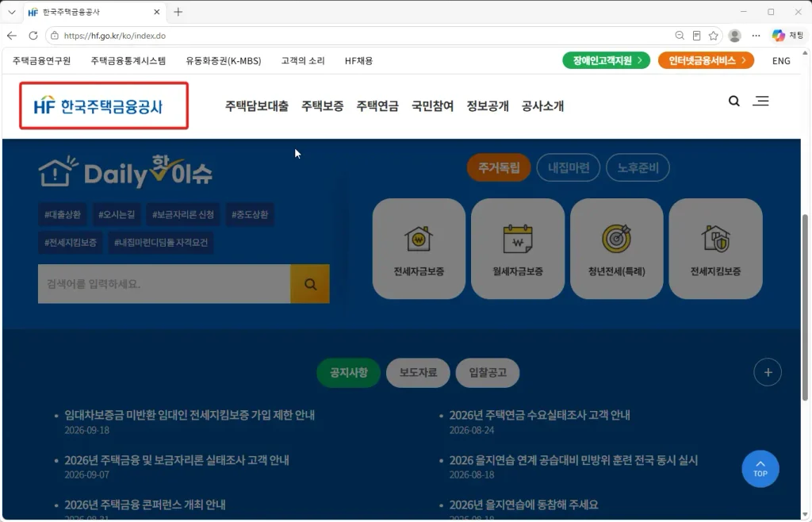Screen dimensions: 812x522
Task: Select the 입찰공고 tab
Action: click(488, 372)
